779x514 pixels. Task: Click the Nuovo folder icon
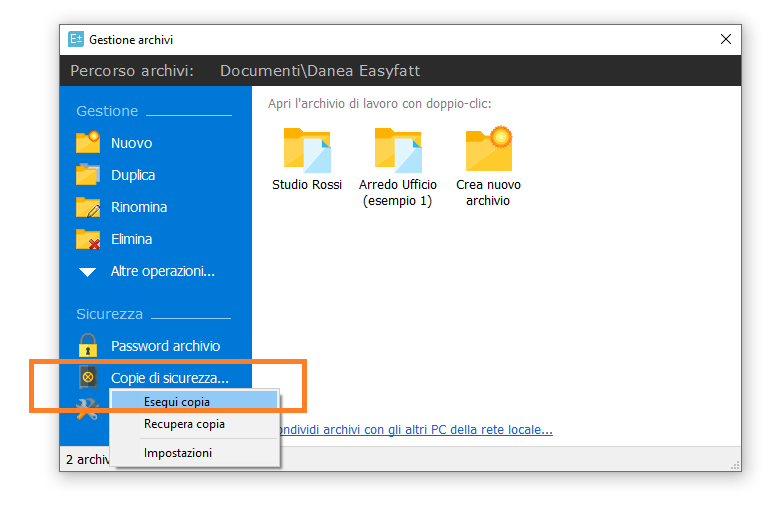(88, 143)
